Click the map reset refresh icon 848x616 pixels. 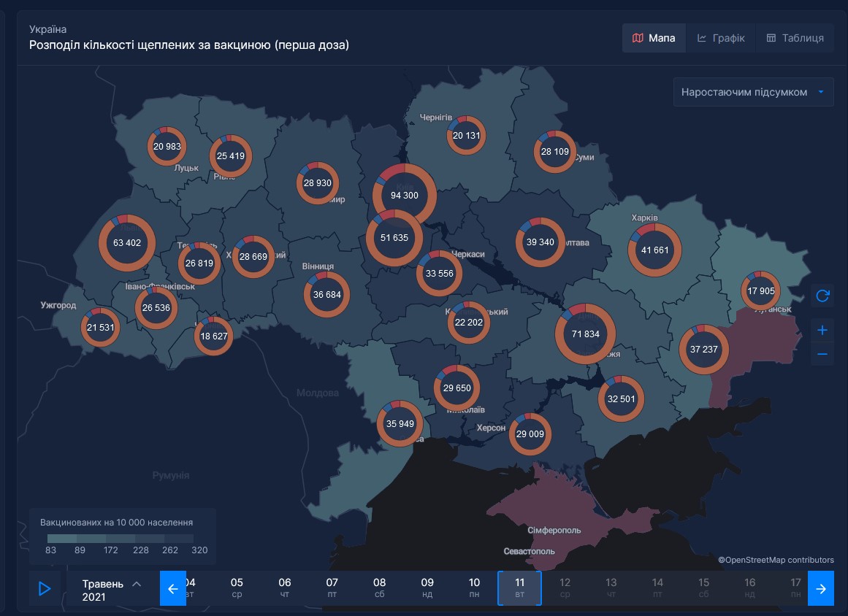click(x=822, y=296)
